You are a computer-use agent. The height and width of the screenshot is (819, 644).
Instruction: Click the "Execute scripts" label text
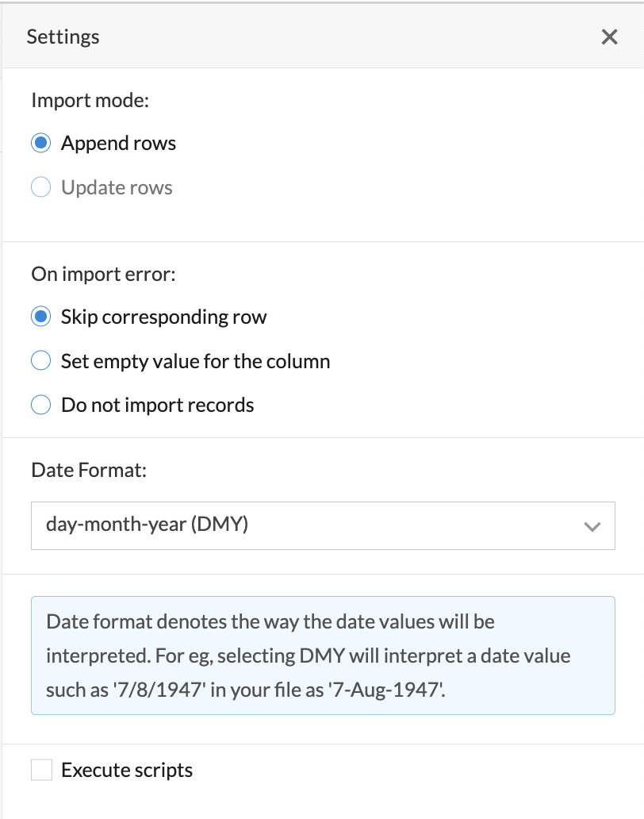127,770
